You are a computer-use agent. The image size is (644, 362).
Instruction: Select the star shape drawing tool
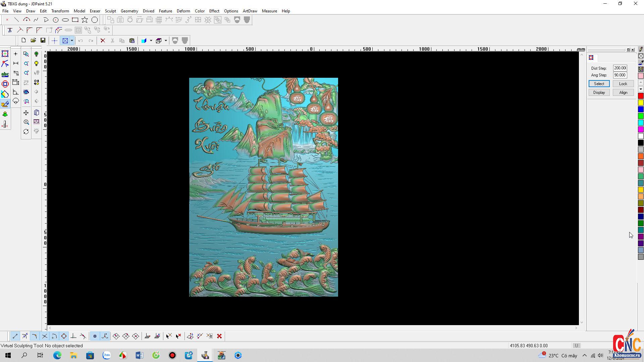(x=85, y=20)
